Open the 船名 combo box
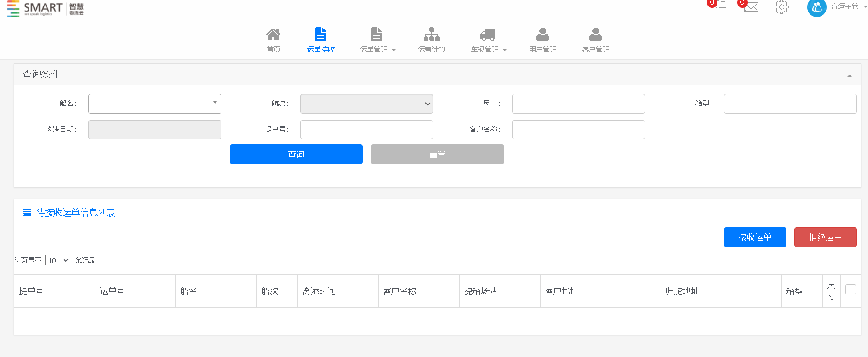The image size is (868, 357). pos(155,104)
